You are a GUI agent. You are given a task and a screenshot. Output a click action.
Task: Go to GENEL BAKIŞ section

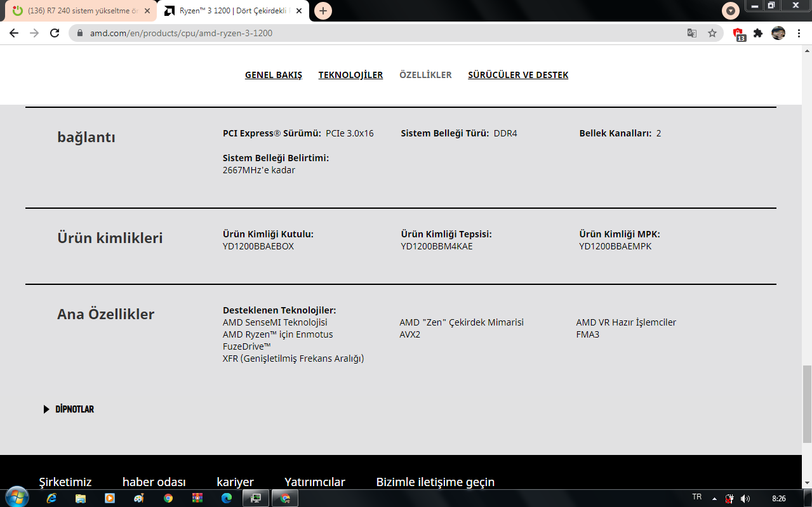pos(274,75)
